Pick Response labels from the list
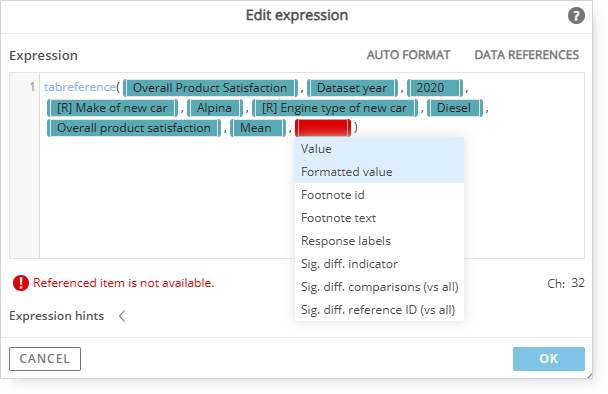Viewport: 608px width, 394px height. 379,241
